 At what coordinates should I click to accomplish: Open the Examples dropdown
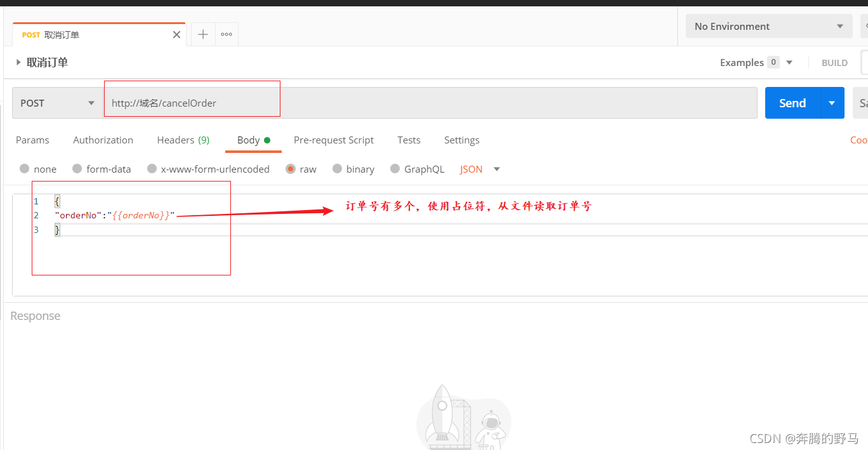point(756,62)
